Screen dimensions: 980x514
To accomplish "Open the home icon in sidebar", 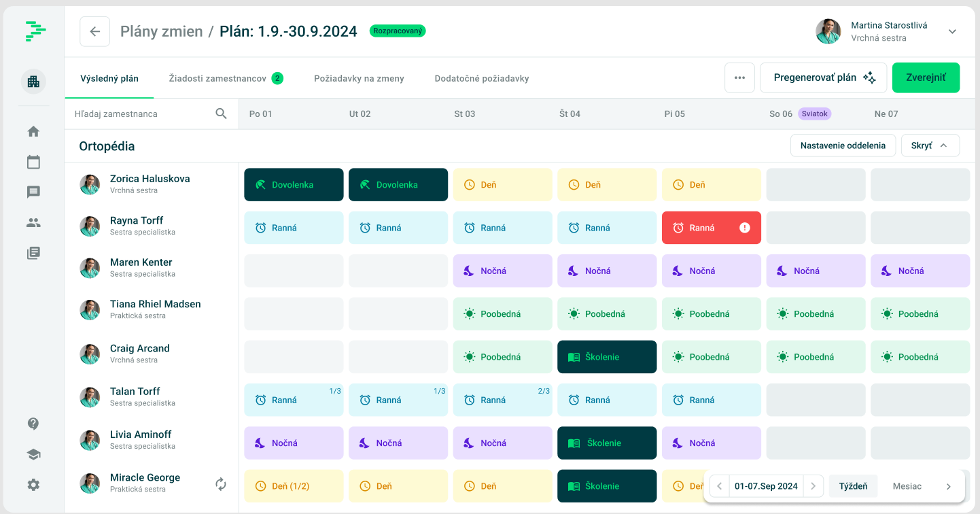I will tap(33, 131).
